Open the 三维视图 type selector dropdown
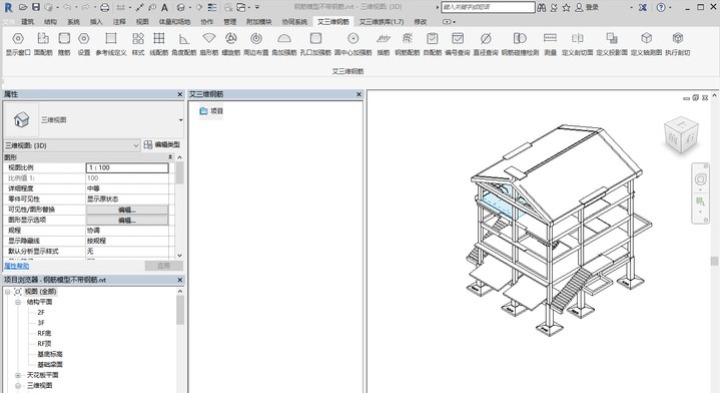720x393 pixels. coord(181,120)
